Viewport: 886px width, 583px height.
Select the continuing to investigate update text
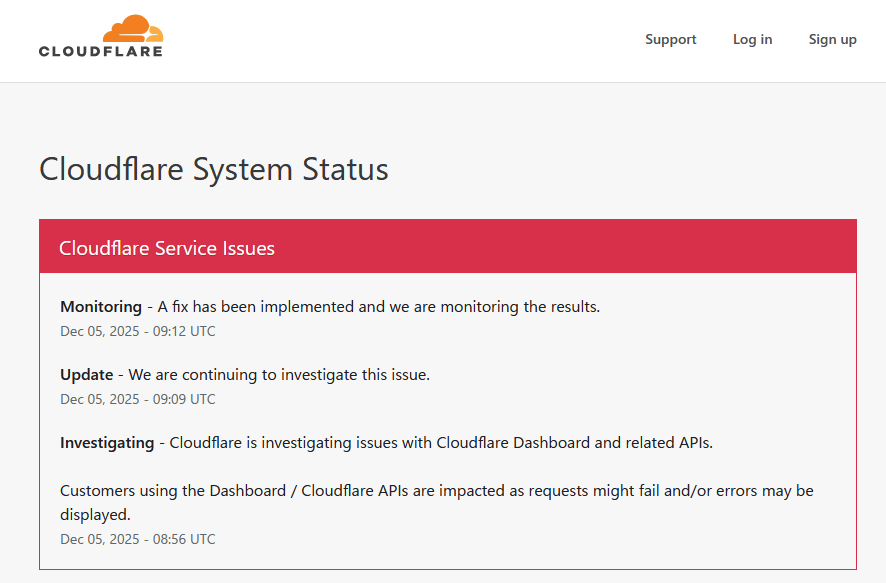280,374
